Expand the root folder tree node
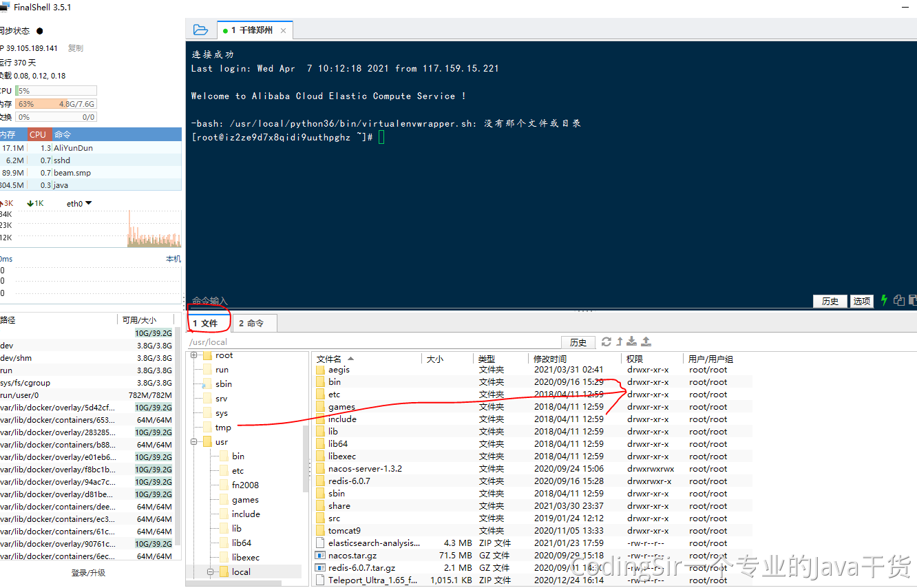 [194, 355]
